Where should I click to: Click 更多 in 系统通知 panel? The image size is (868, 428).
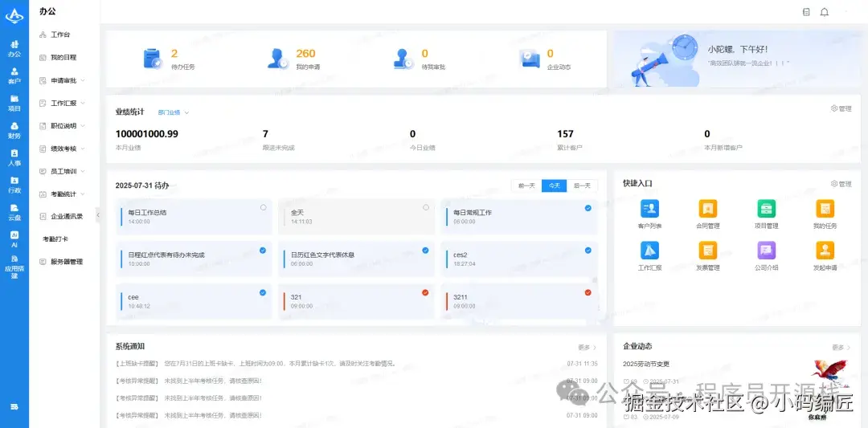point(588,348)
